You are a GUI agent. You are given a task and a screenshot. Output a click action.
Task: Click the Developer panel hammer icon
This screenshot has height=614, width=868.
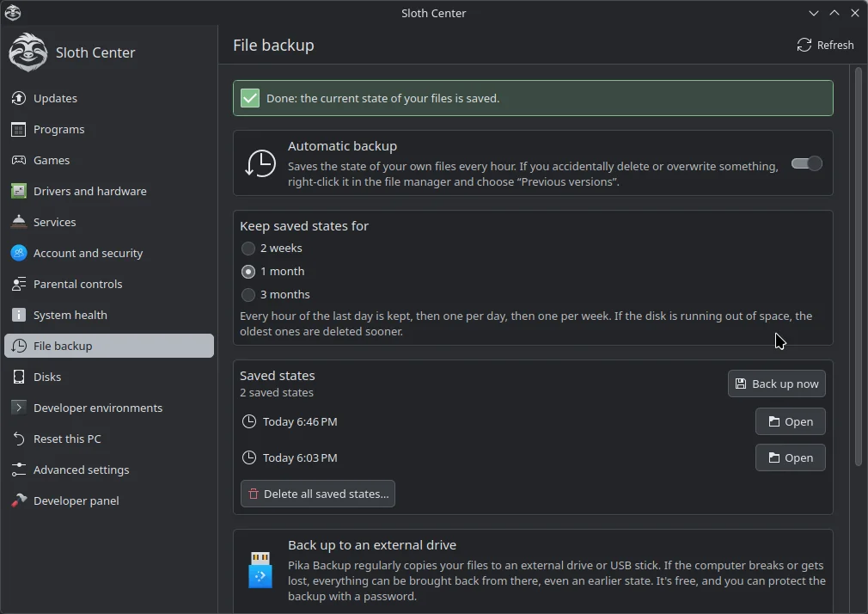[18, 500]
